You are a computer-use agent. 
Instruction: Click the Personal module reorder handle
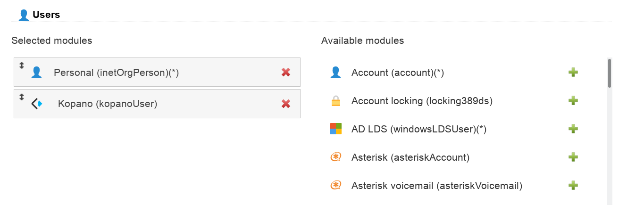click(x=21, y=66)
